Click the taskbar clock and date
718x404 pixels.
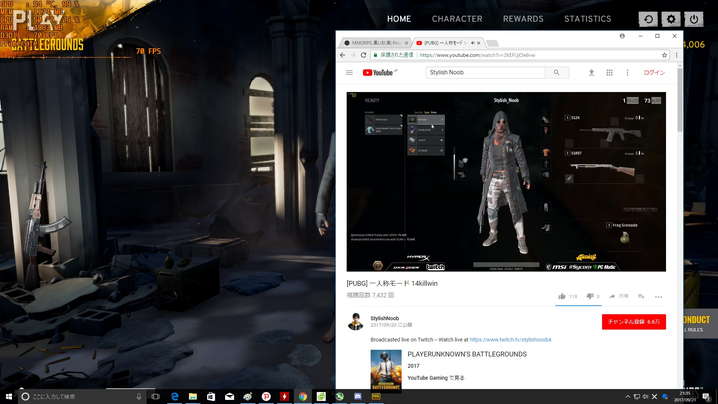tap(685, 396)
